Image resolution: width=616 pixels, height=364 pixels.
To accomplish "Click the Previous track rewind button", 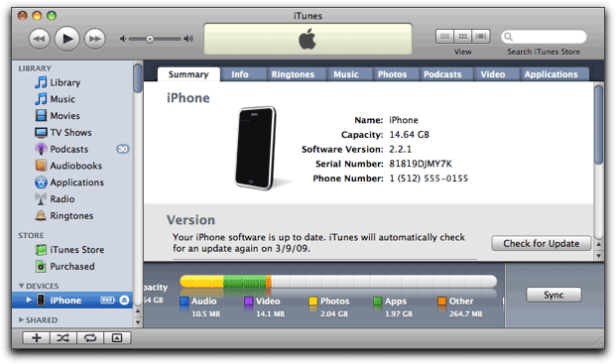I will click(x=40, y=39).
